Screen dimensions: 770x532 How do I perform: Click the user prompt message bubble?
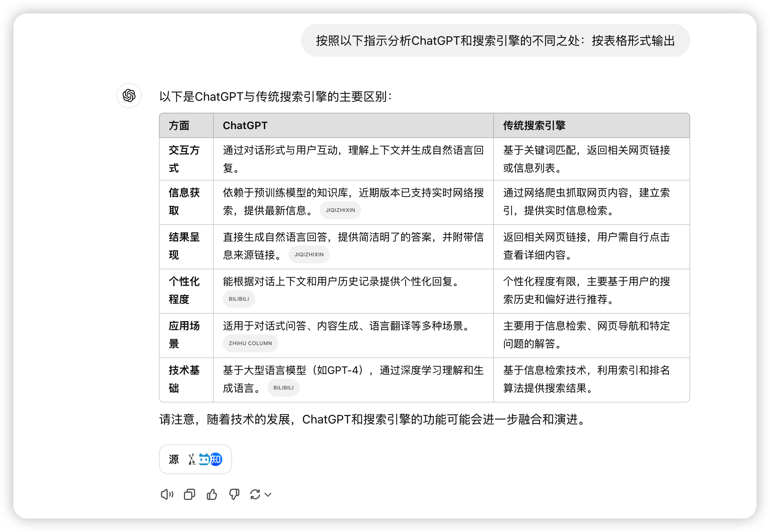coord(495,41)
